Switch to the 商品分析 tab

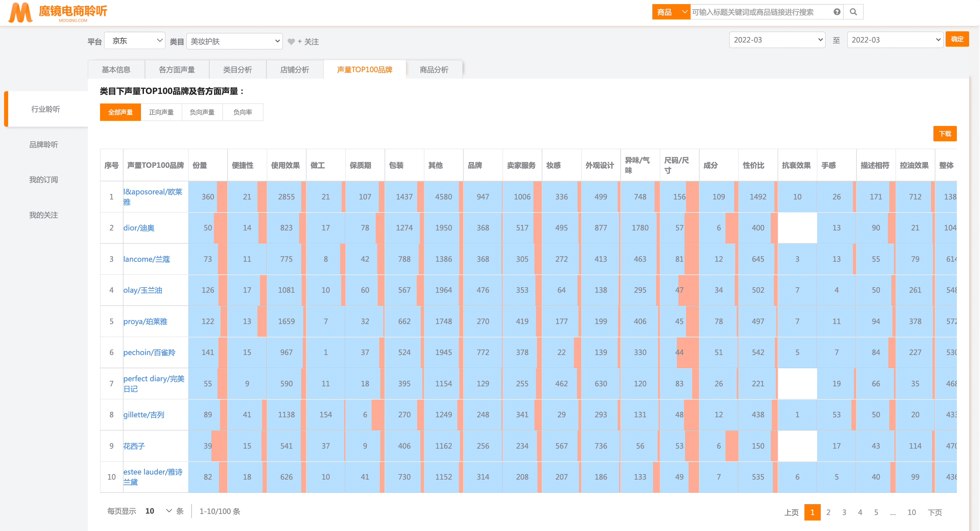click(434, 70)
